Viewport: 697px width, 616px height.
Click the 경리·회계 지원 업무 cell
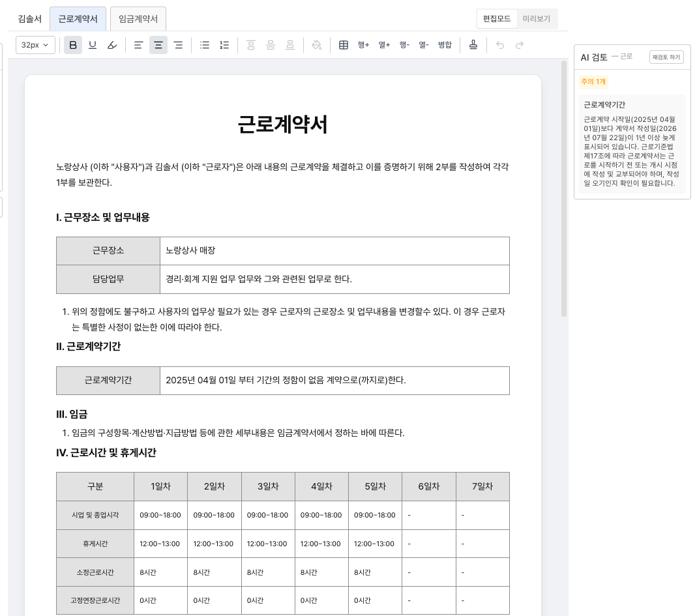coord(334,279)
